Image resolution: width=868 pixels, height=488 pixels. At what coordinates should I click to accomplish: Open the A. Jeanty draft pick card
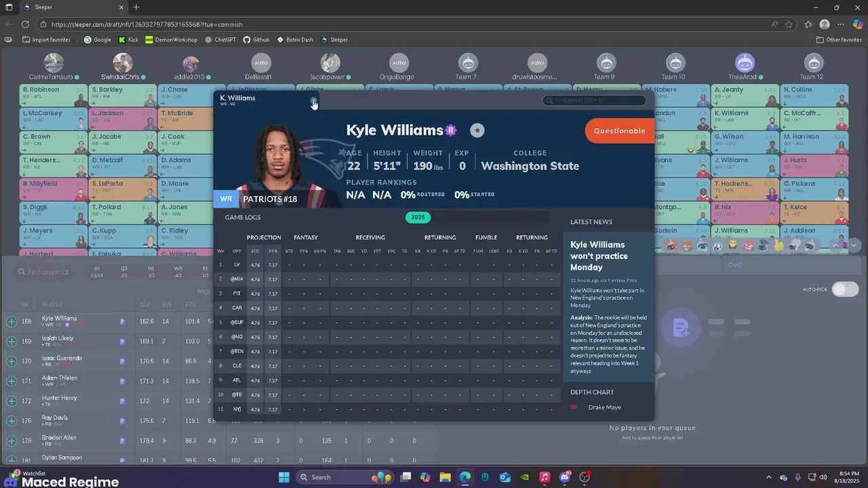click(745, 96)
